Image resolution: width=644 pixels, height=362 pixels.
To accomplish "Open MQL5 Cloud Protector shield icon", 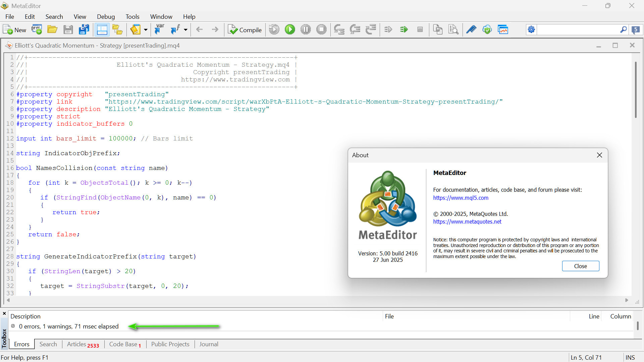I will pos(487,30).
